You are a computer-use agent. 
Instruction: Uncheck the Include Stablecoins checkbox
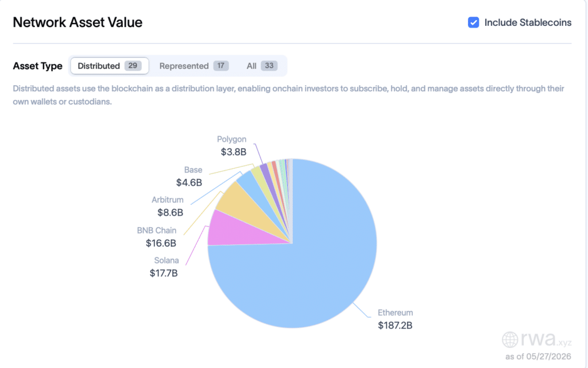pos(473,22)
